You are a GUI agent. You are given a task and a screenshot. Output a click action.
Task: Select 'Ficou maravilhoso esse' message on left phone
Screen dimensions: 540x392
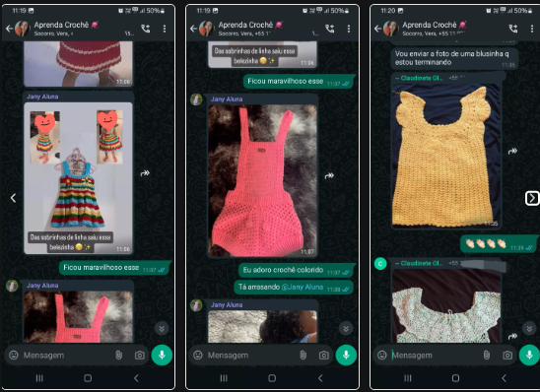point(114,268)
